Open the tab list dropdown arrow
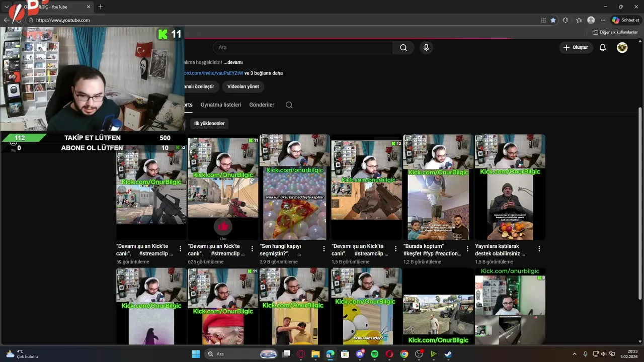Viewport: 644px width, 362px height. [7, 7]
